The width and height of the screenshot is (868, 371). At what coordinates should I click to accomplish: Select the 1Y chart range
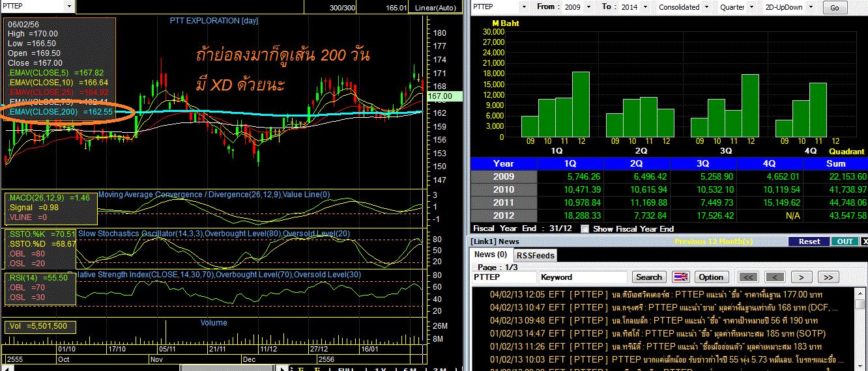380,368
